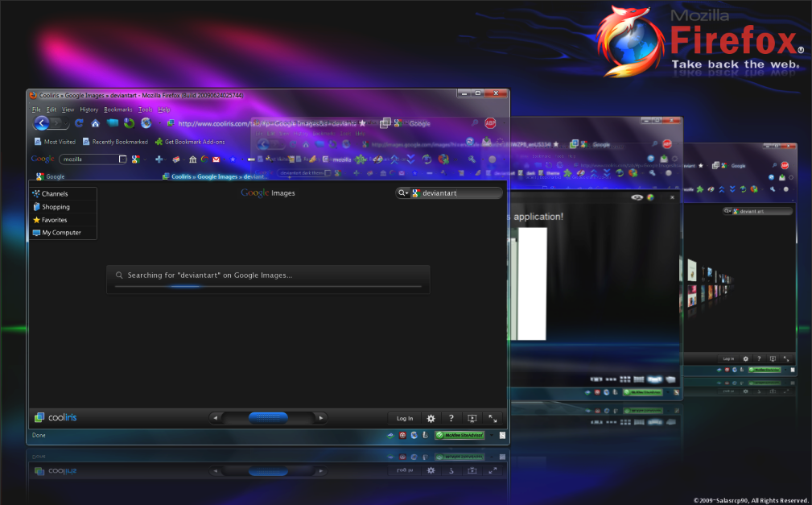812x505 pixels.
Task: Open the back/forward history dropdown arrow
Action: (x=66, y=123)
